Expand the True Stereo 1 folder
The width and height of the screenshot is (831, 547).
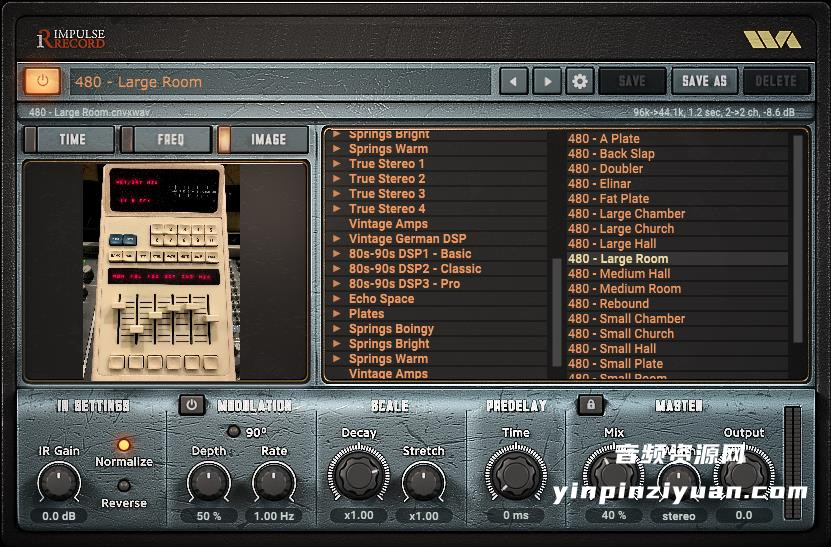click(x=337, y=164)
